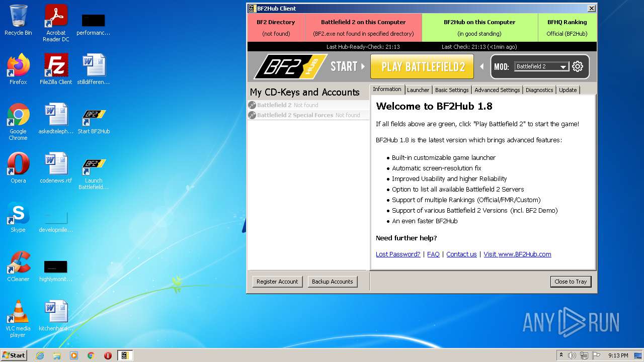Show hidden system tray icons
Viewport: 644px width, 362px height.
tap(561, 355)
